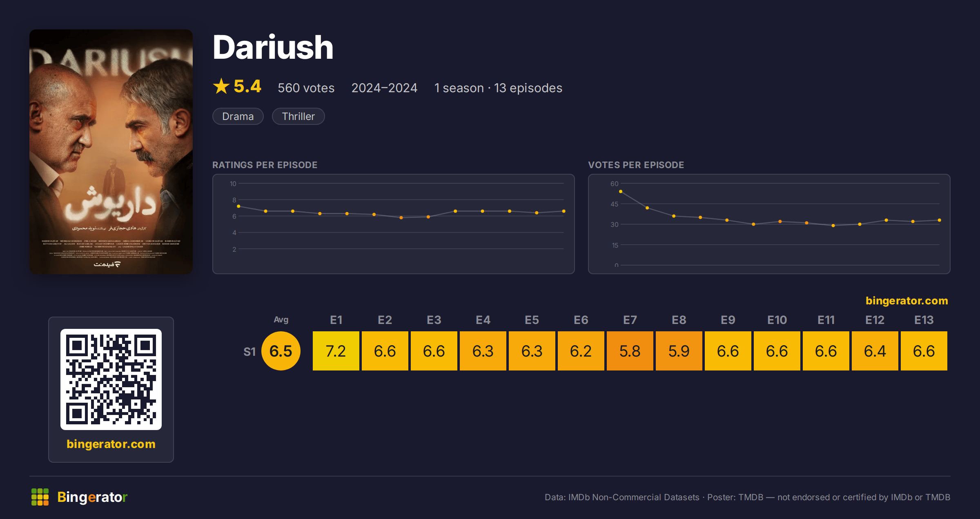
Task: Click the E13 column header
Action: tap(924, 320)
